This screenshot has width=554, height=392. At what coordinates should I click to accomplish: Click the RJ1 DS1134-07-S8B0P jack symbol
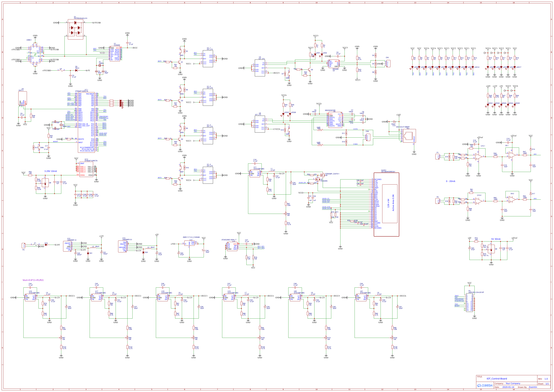pyautogui.click(x=409, y=136)
